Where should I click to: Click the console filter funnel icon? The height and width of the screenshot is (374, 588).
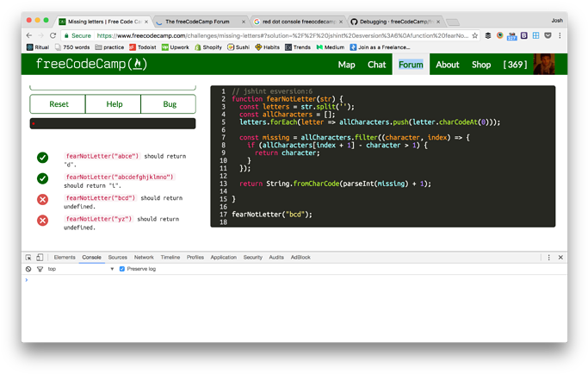click(40, 269)
